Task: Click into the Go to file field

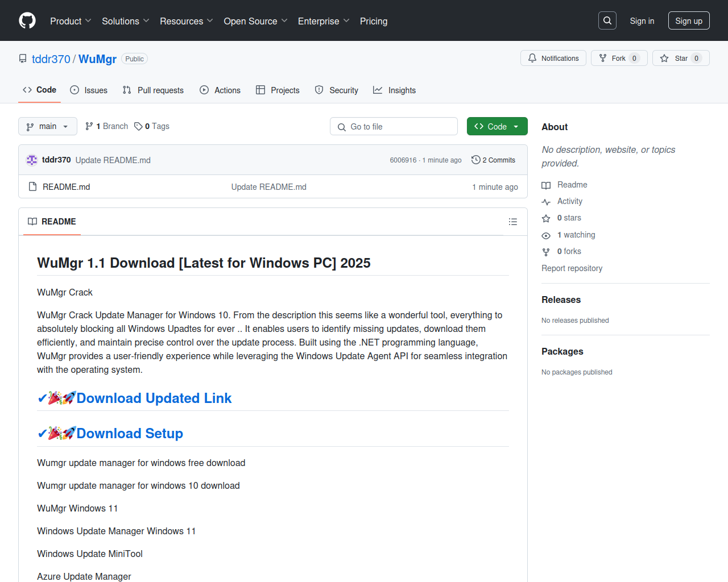Action: (x=394, y=126)
